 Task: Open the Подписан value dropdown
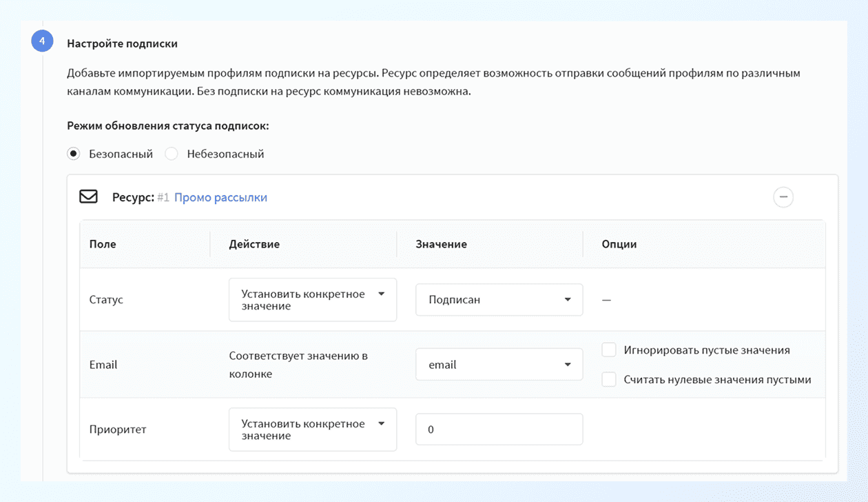pyautogui.click(x=499, y=299)
